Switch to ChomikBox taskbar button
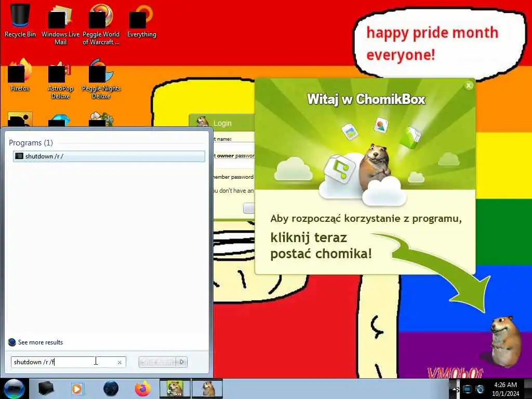This screenshot has height=399, width=532. [175, 389]
